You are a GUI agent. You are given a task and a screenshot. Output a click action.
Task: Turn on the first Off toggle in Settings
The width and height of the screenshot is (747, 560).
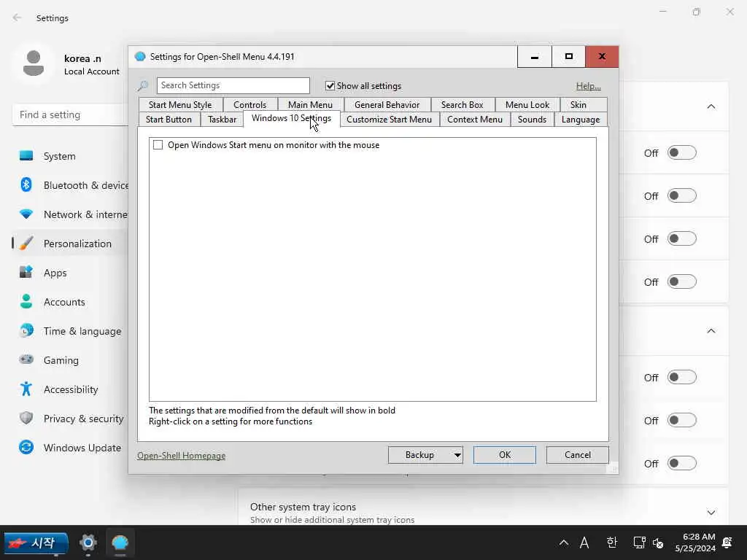point(682,153)
